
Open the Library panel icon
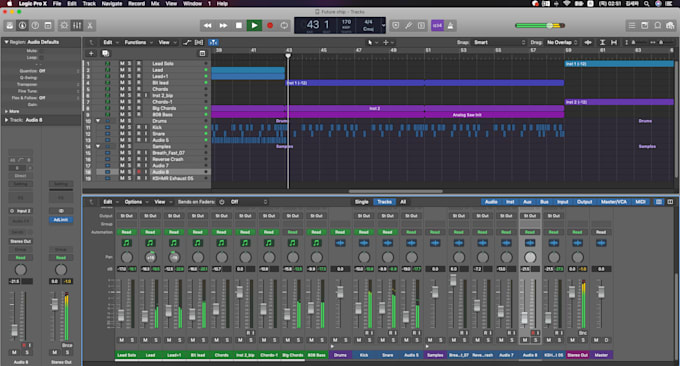pos(10,26)
